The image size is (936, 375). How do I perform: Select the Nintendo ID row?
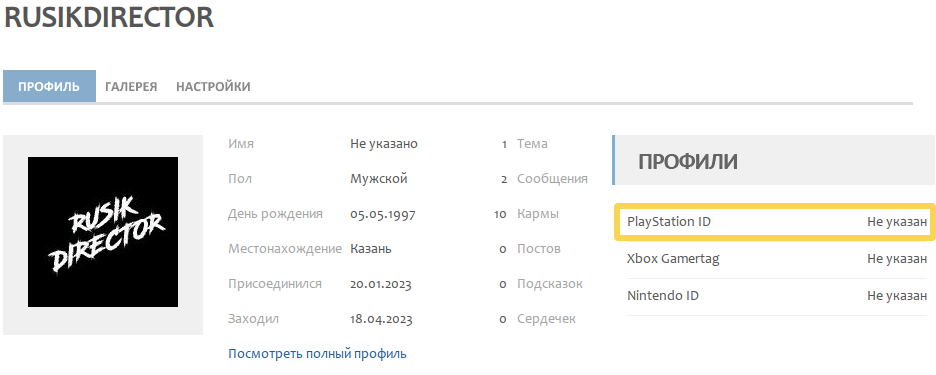[777, 296]
